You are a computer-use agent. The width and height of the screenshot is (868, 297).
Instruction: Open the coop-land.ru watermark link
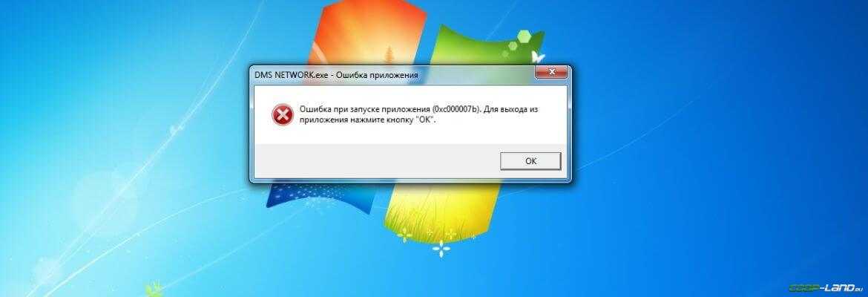[826, 287]
